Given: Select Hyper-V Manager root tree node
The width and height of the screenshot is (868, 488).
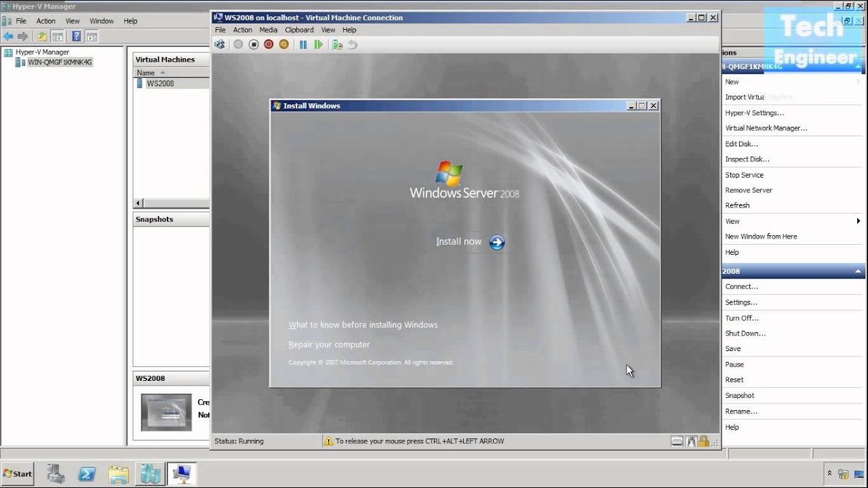Looking at the screenshot, I should tap(42, 52).
